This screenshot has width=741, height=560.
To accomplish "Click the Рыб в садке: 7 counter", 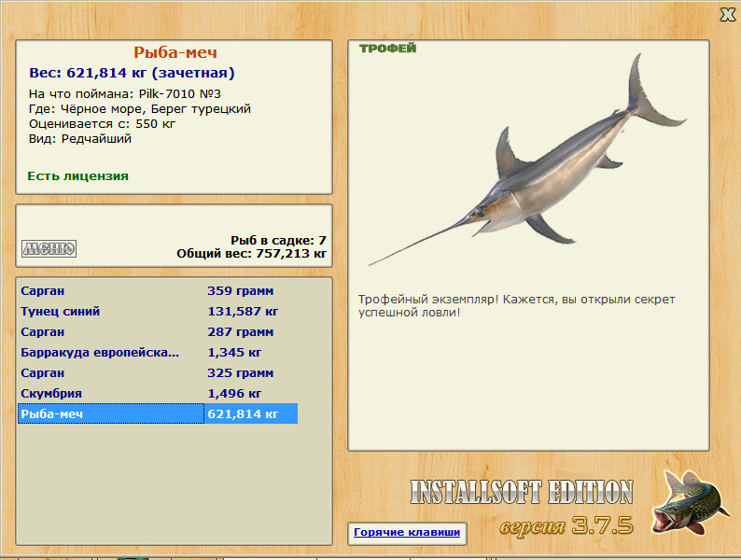I will [278, 240].
